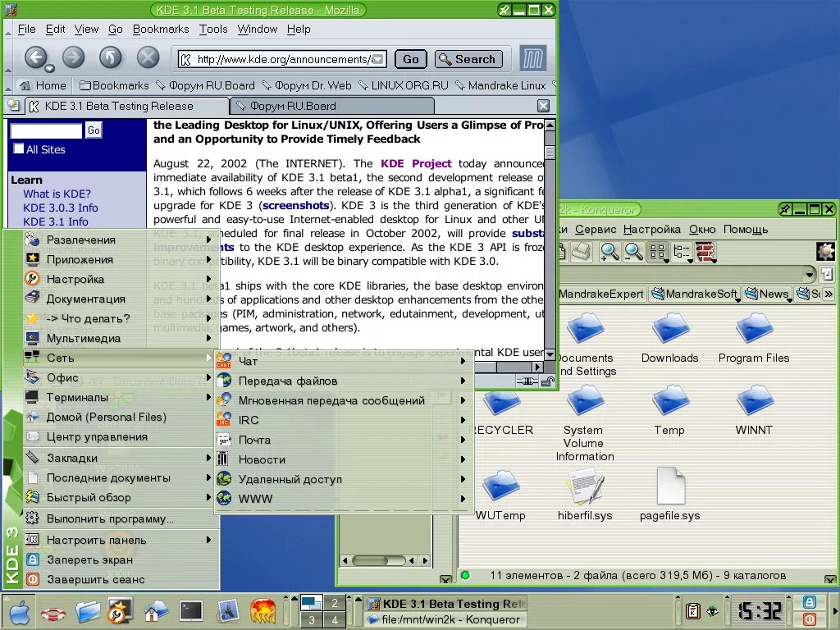Click the Mozilla Forward arrow button
This screenshot has width=840, height=630.
73,57
